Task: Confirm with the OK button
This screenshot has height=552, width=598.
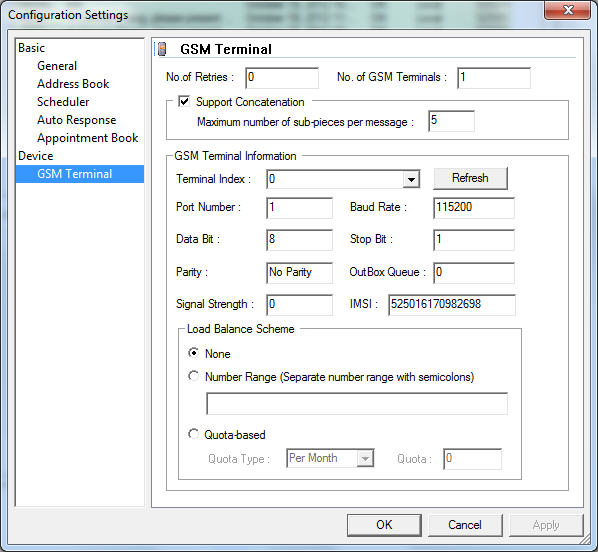Action: pos(384,525)
